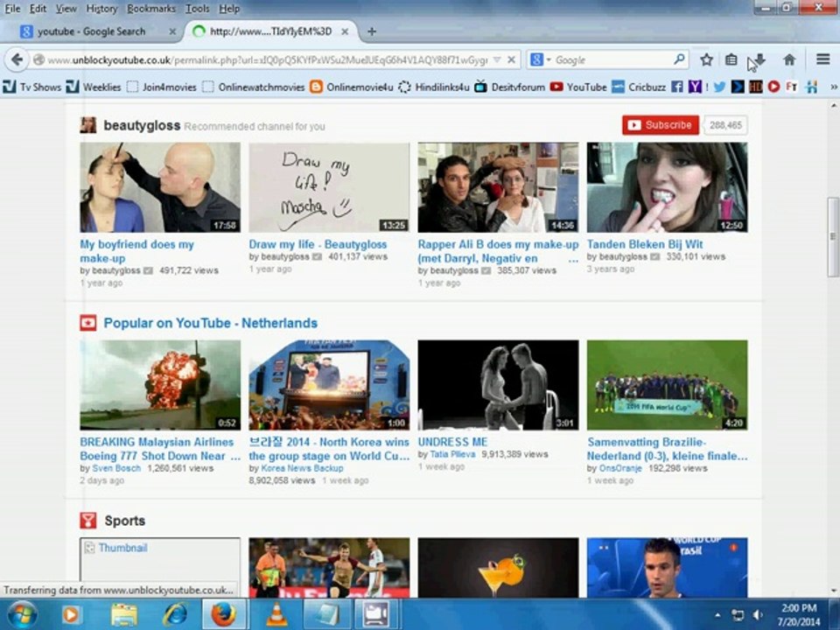Open the History menu
840x630 pixels.
point(101,9)
